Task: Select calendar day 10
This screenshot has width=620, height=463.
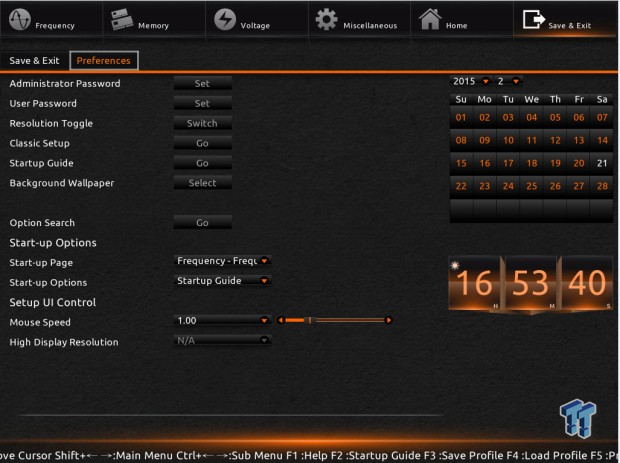Action: 508,140
